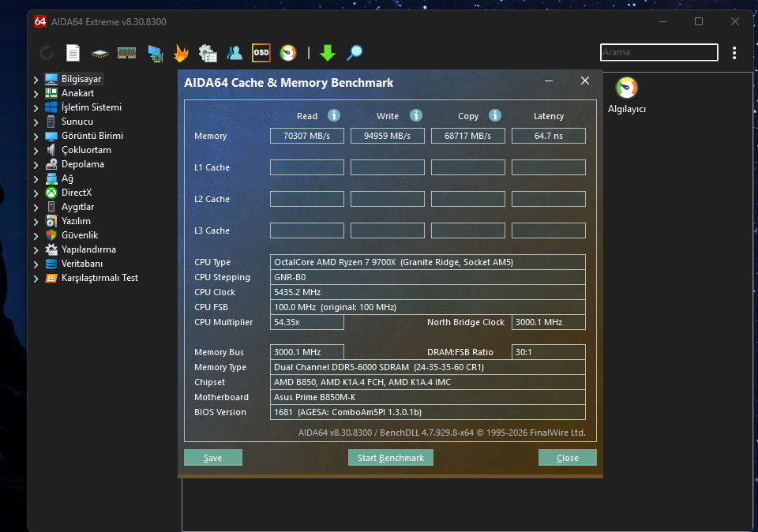The image size is (758, 532).
Task: Click the CPU Stepping GNR-B0 value
Action: 428,277
